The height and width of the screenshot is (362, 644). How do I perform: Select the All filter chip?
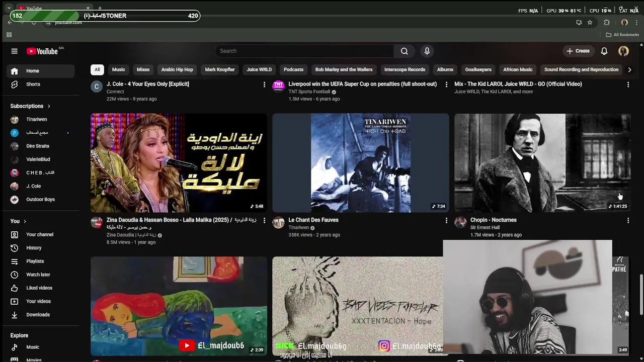(x=97, y=69)
